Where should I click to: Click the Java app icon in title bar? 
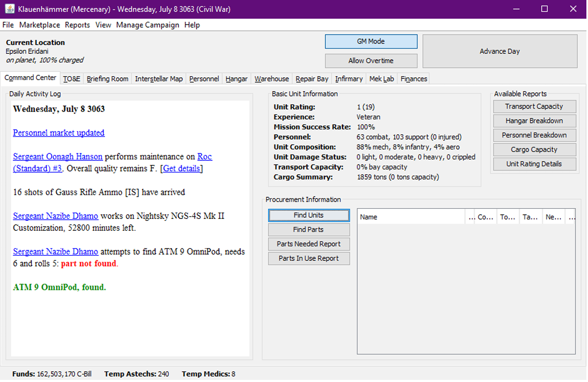10,9
